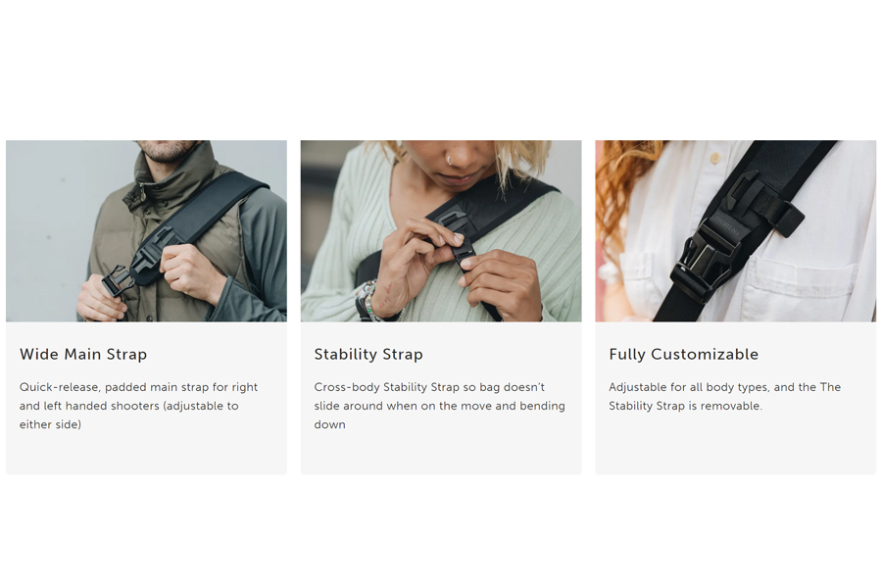Click the "either side)" text line

coord(50,424)
